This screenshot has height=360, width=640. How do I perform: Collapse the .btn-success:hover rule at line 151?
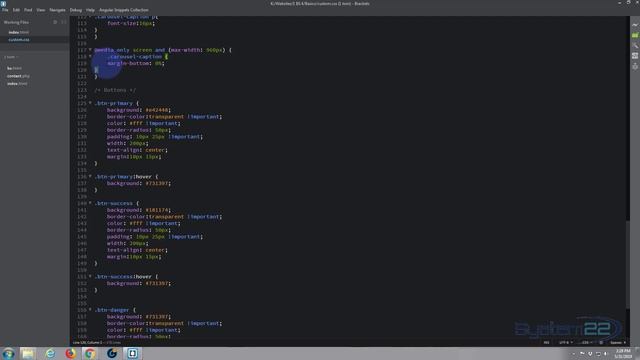click(x=90, y=276)
